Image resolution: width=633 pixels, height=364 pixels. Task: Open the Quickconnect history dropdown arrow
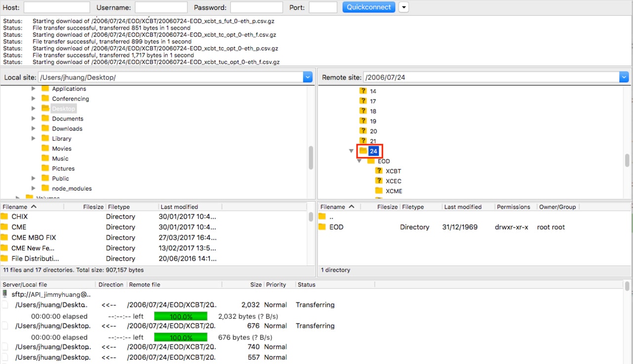point(404,7)
